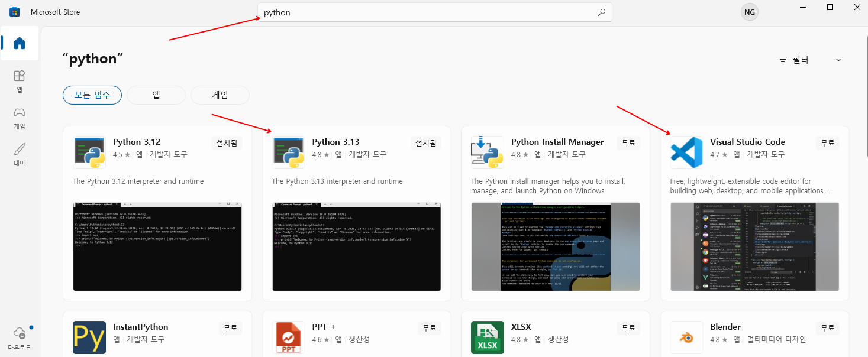Open the 게임 section in sidebar

20,118
